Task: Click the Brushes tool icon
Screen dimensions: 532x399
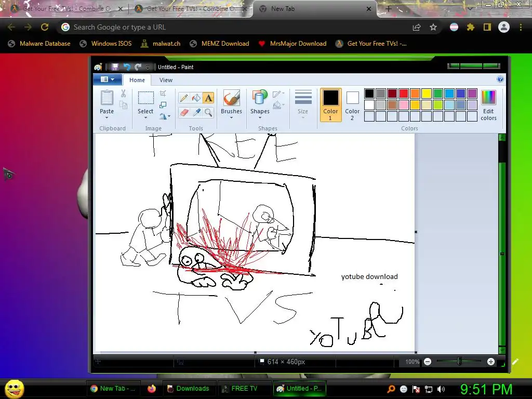Action: [231, 98]
